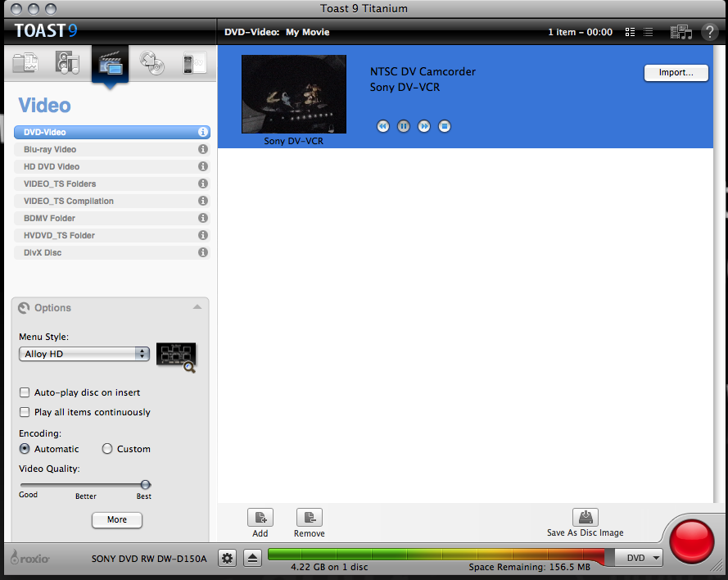The height and width of the screenshot is (580, 728).
Task: Click the Space Remaining: 156.5 MB text
Action: [529, 567]
